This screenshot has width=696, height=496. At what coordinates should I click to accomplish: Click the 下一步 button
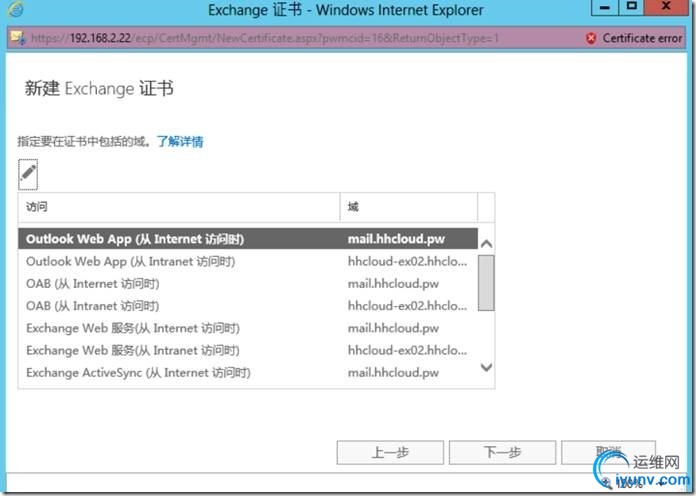[502, 452]
